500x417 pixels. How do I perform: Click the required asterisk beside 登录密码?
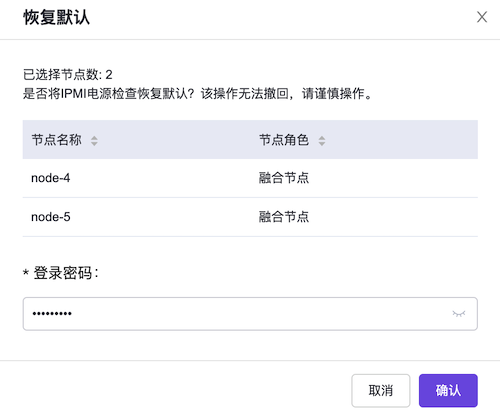tap(26, 273)
